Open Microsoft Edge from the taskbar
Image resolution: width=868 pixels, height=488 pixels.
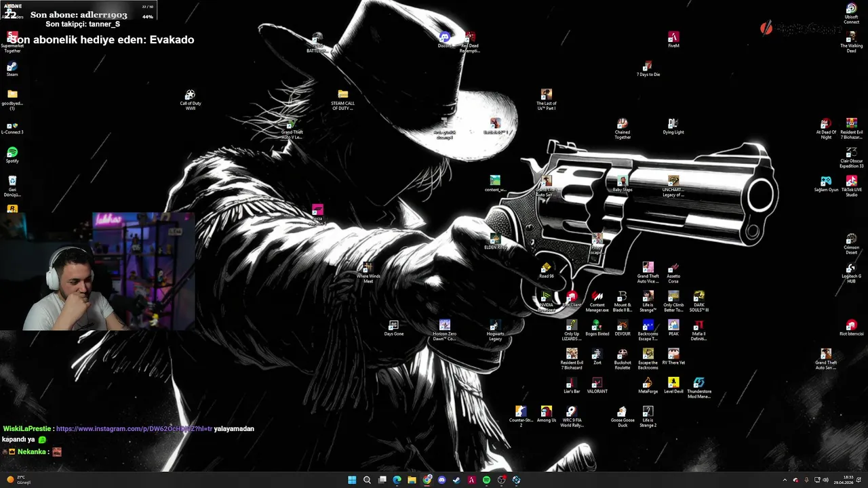(397, 480)
